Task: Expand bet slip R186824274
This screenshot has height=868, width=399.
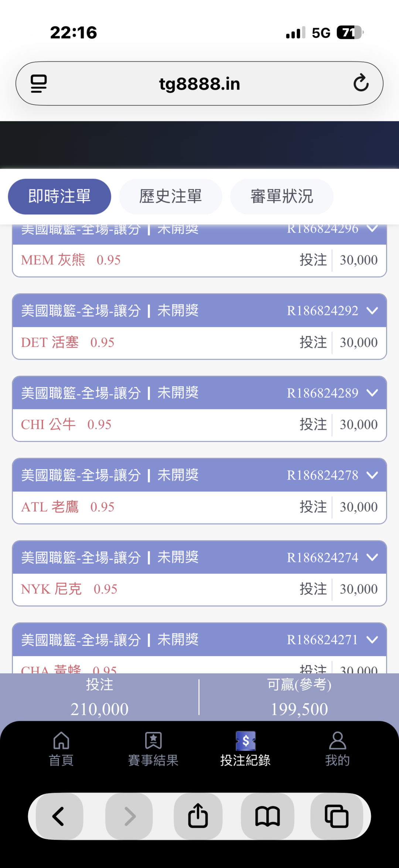Action: point(372,557)
